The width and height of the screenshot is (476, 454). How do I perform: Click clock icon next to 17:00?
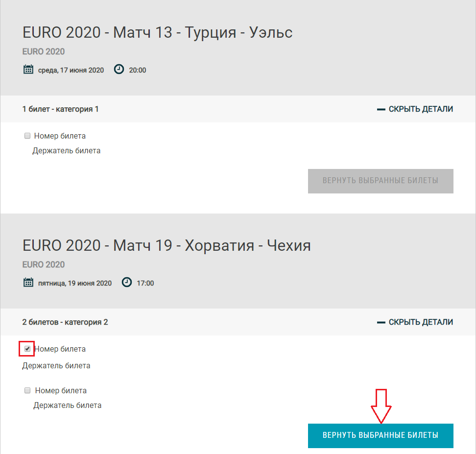pos(126,283)
